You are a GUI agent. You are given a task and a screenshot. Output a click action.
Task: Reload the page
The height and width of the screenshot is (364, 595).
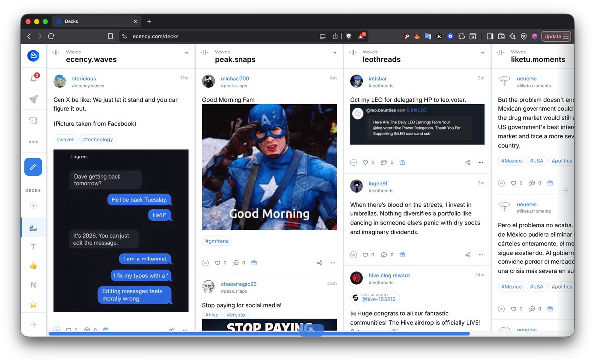pos(51,36)
